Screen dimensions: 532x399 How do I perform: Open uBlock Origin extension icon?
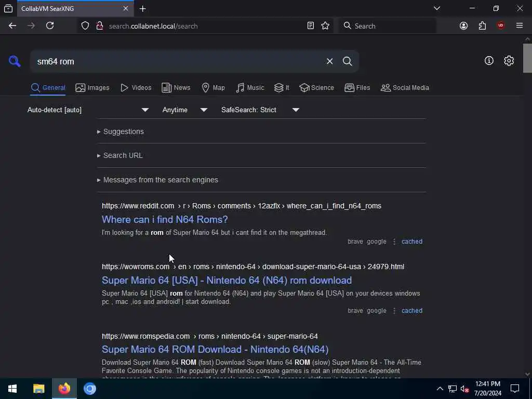[x=501, y=26]
